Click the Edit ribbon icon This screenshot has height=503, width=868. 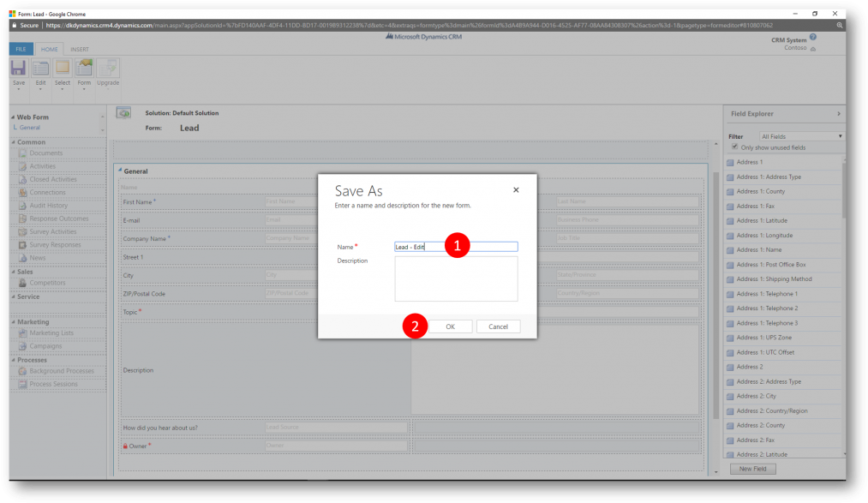click(40, 69)
